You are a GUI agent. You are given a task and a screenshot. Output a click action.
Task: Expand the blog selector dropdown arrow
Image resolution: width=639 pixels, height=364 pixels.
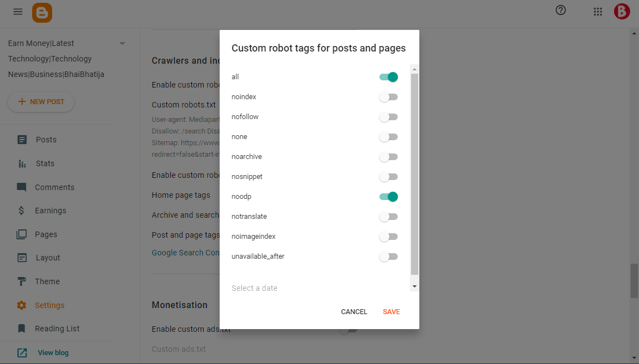122,44
